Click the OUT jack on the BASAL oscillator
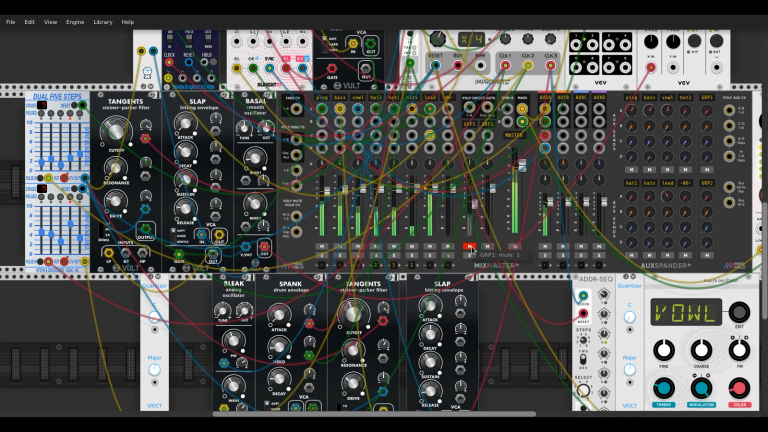 coord(264,246)
